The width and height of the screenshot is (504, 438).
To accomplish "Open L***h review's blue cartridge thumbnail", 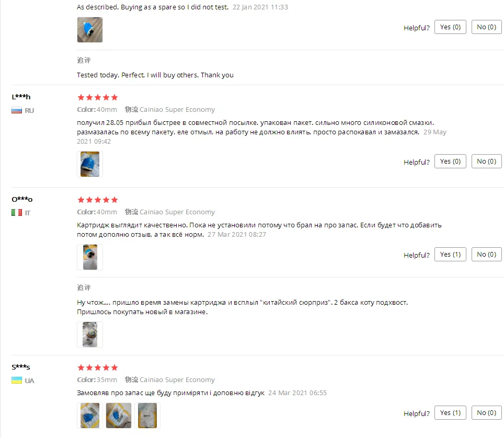I will pos(90,164).
